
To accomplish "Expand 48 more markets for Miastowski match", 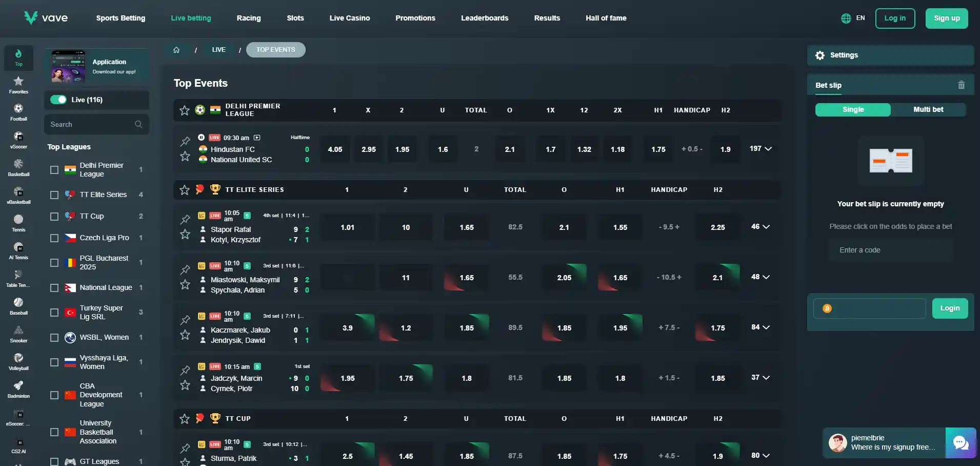I will click(x=761, y=277).
